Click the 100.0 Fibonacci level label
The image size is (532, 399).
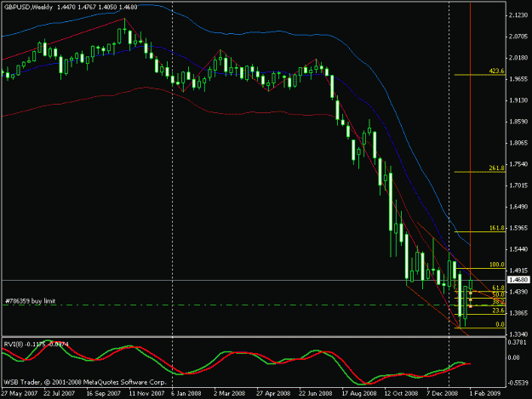pos(497,265)
